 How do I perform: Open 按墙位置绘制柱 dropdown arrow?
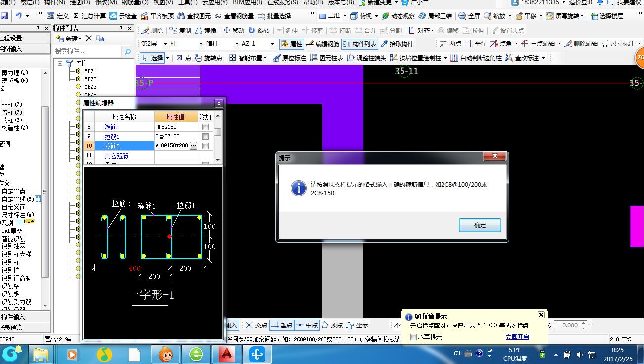[445, 58]
